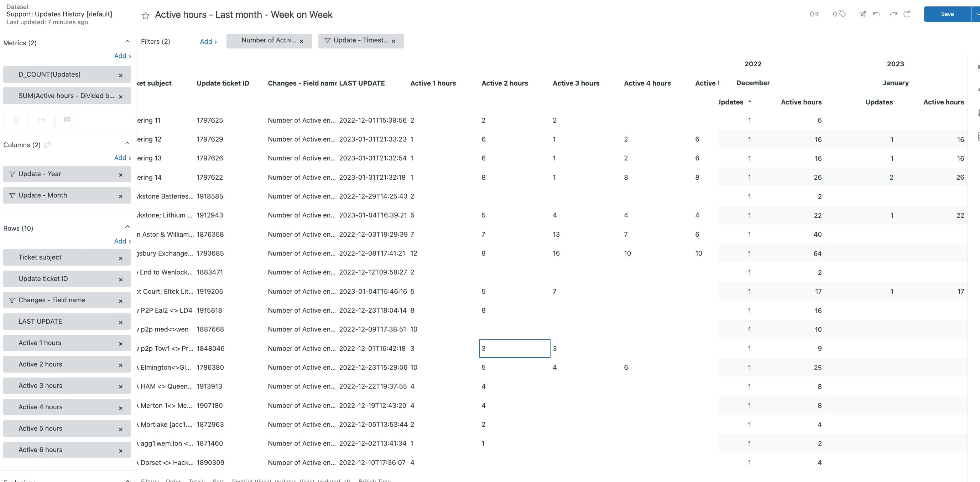The image size is (980, 482).
Task: Remove the Update - Timestamp filter chip
Action: [393, 41]
